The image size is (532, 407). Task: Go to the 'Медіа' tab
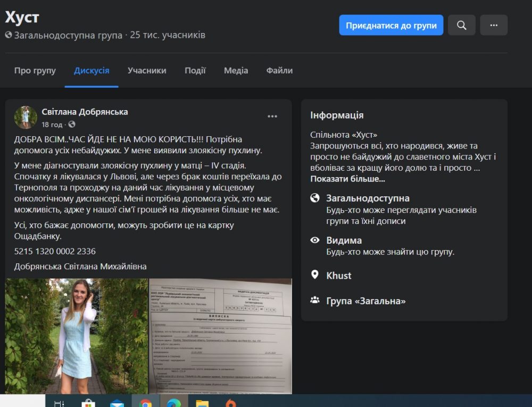coord(236,71)
